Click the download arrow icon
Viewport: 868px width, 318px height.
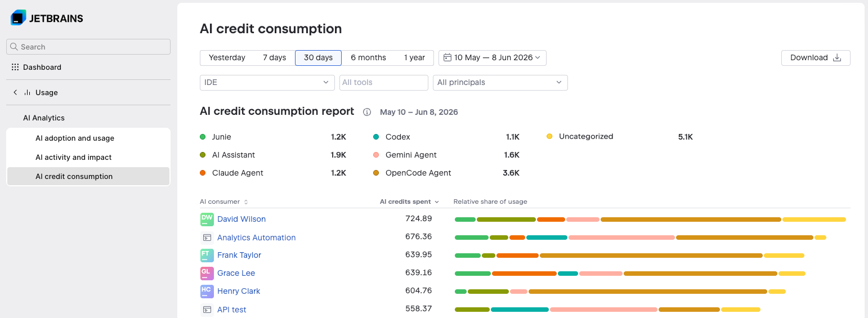pos(837,57)
